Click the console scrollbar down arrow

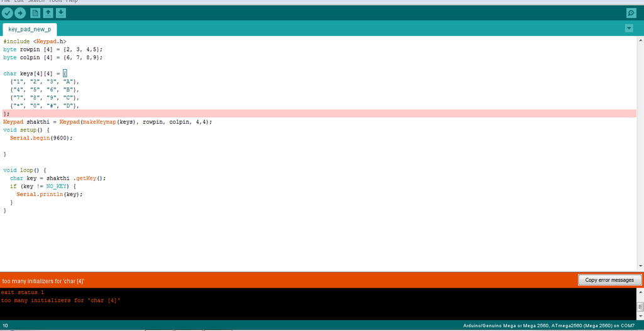coord(640,316)
